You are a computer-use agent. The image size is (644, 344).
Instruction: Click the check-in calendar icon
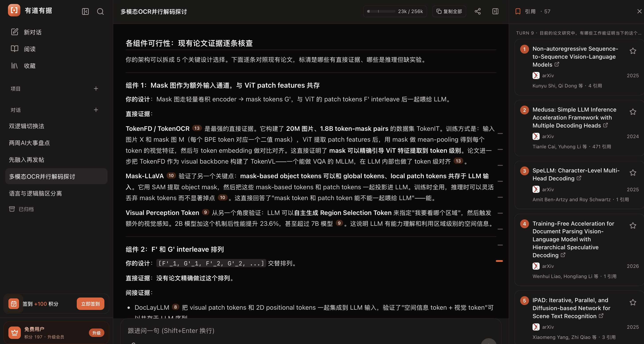pos(14,304)
